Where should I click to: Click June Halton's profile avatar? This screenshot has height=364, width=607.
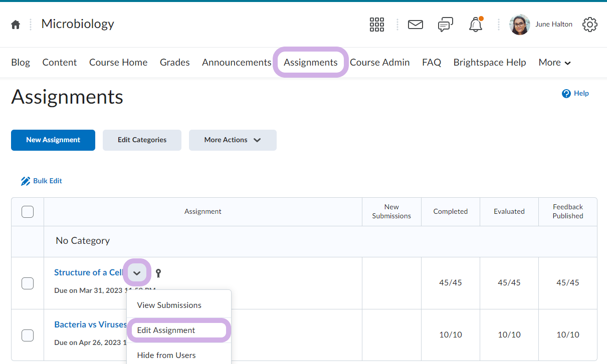pos(519,25)
